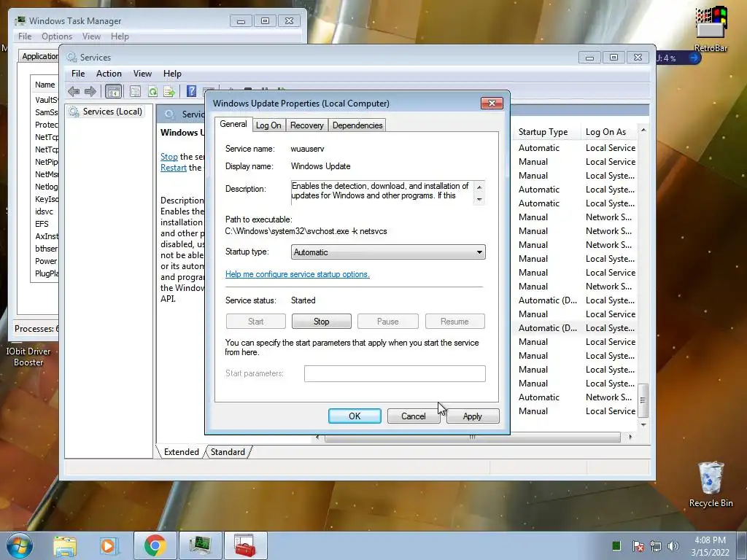Switch to the Standard view tab

[x=228, y=452]
